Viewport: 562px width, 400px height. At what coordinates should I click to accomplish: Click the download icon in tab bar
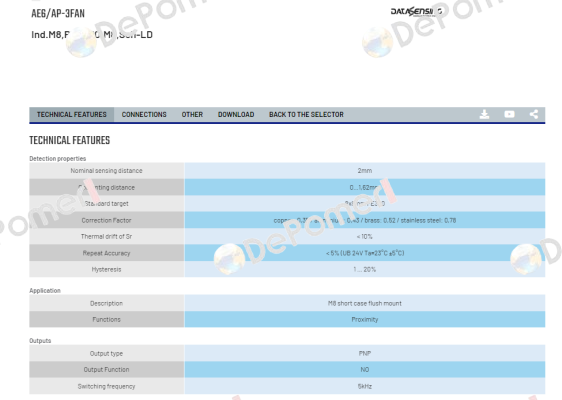pyautogui.click(x=484, y=114)
